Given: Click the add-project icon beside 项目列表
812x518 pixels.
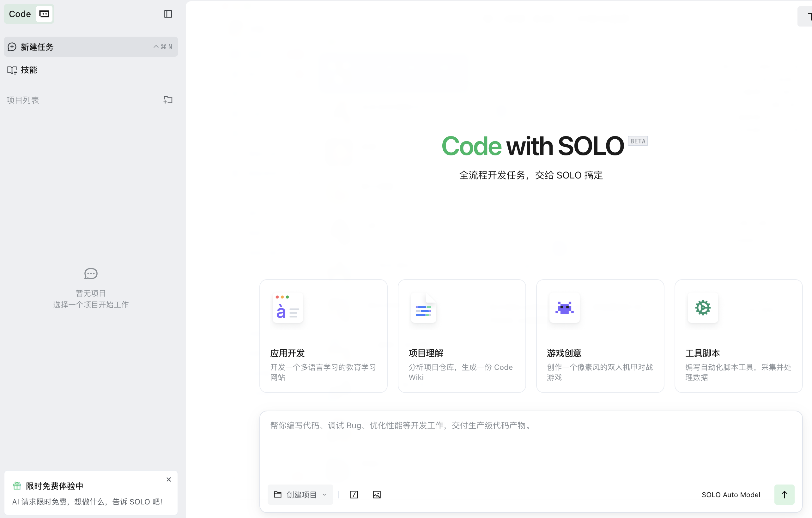Looking at the screenshot, I should pyautogui.click(x=168, y=100).
